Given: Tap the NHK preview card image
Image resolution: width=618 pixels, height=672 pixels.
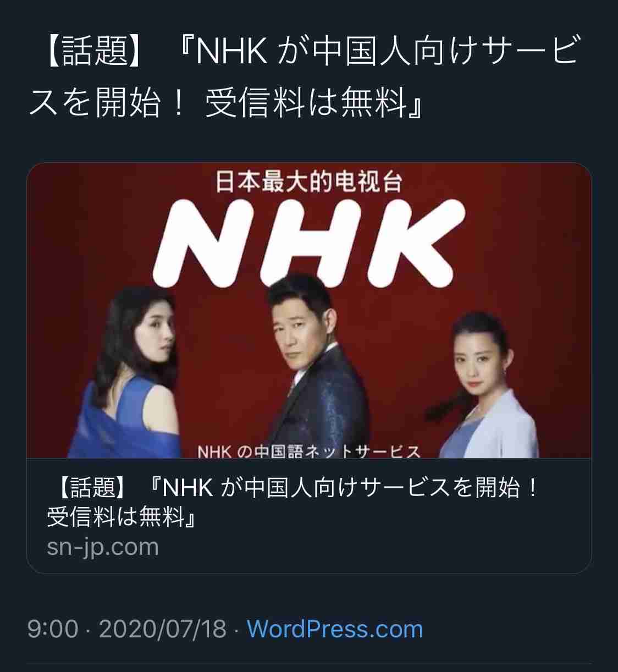Looking at the screenshot, I should coord(309,311).
